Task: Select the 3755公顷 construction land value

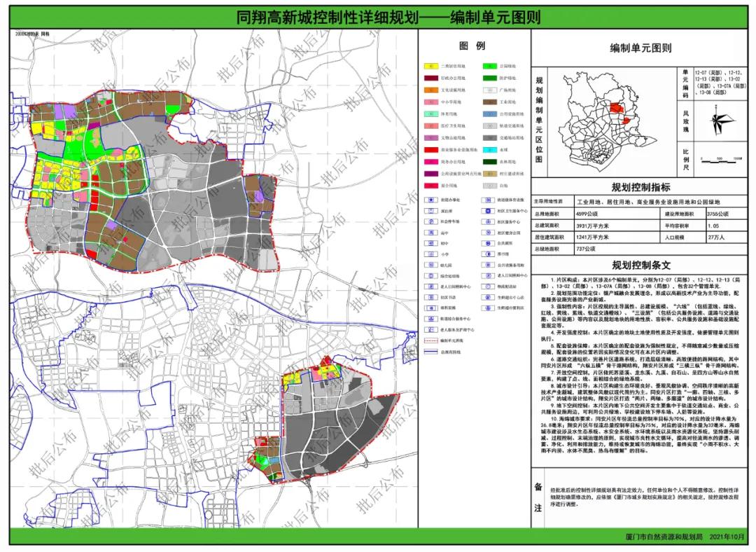Action: [x=718, y=214]
